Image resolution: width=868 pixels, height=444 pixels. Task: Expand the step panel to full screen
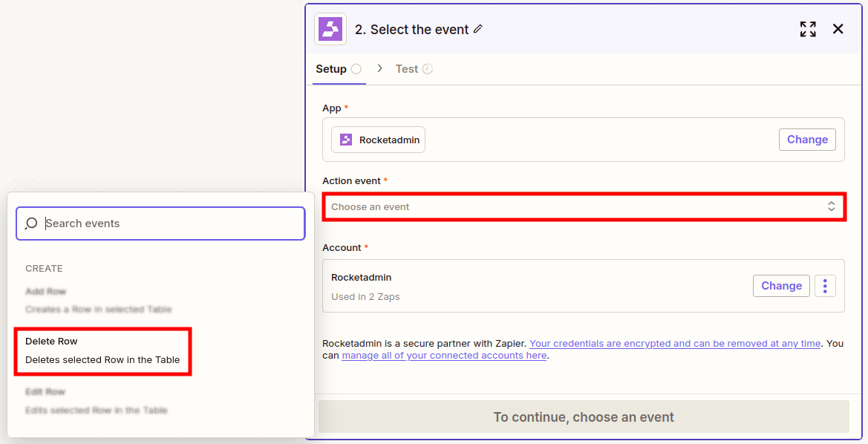(x=808, y=29)
